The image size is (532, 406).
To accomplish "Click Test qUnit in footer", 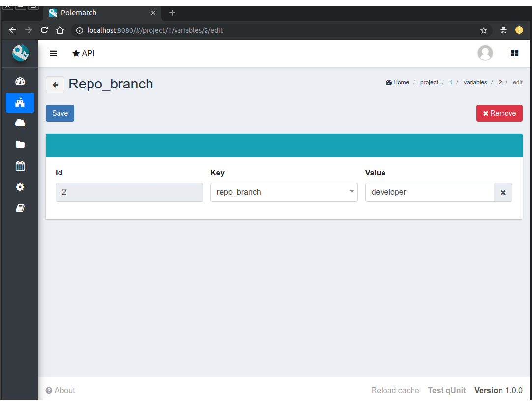I will (x=446, y=390).
